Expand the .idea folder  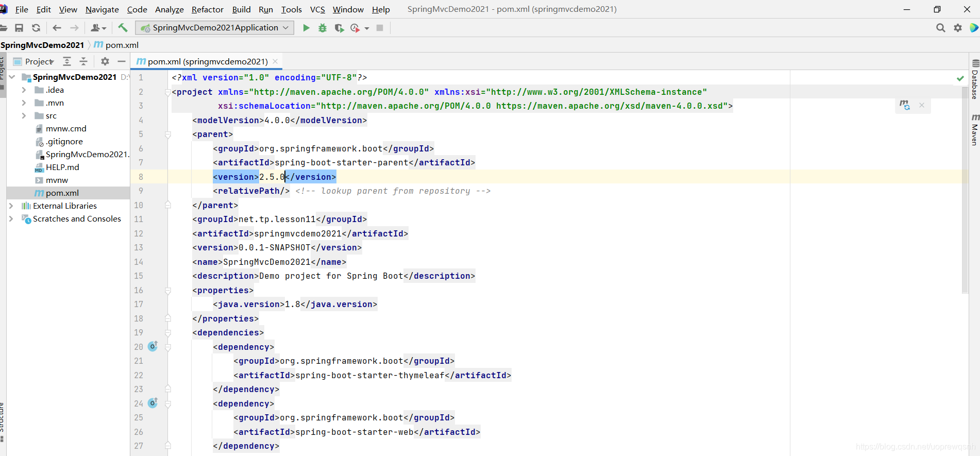pos(24,90)
